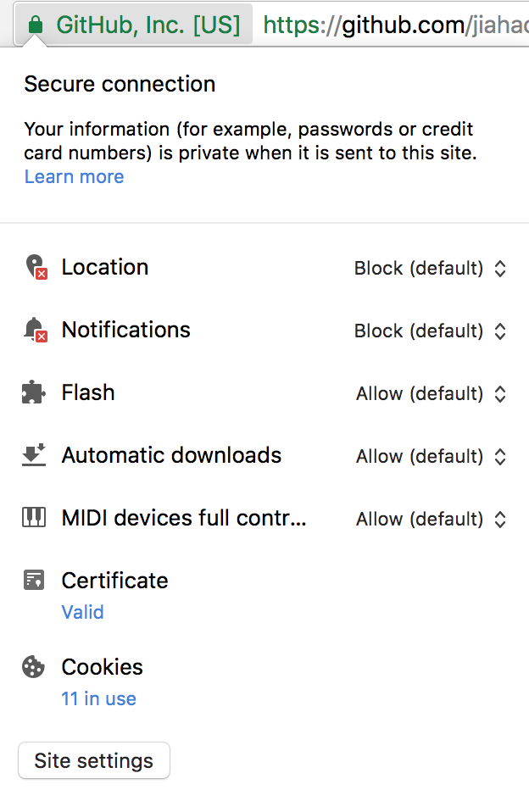Click the Location pin icon
Image resolution: width=529 pixels, height=812 pixels.
coord(33,268)
